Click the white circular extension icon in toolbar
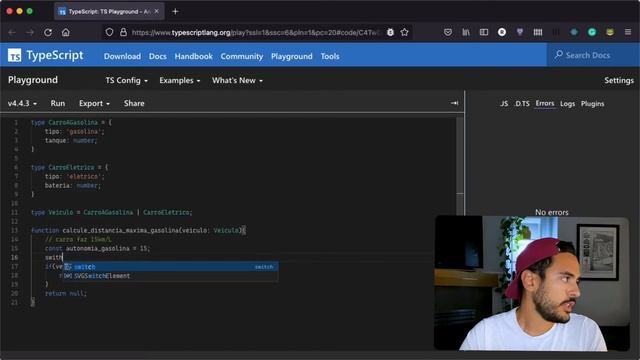Viewport: 640px width, 360px height. tap(502, 32)
